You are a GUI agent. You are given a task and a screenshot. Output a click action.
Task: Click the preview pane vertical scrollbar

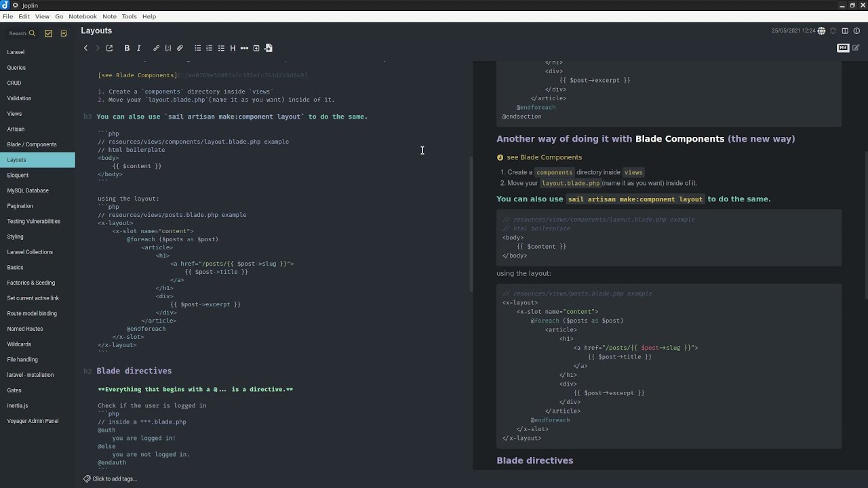tap(866, 224)
